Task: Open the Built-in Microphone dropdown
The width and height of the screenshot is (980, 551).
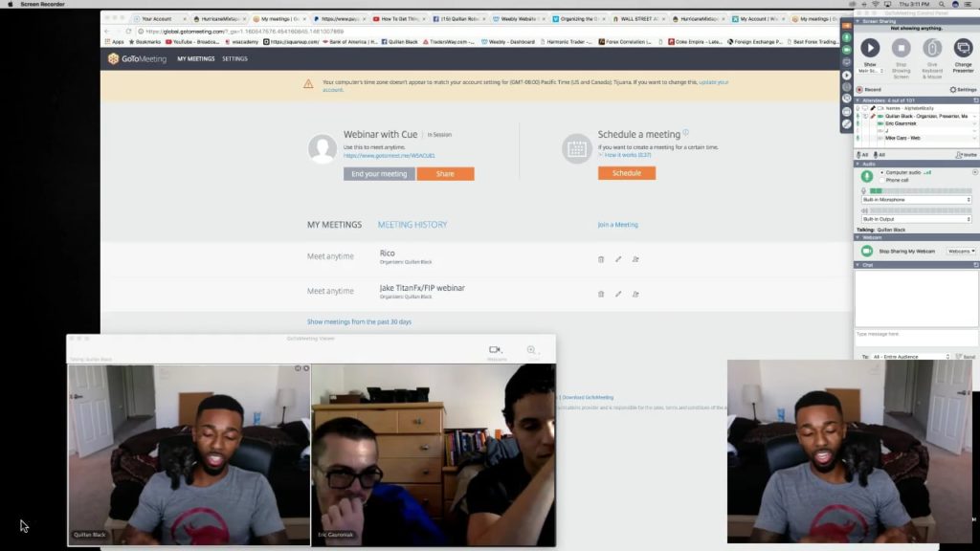Action: tap(916, 200)
